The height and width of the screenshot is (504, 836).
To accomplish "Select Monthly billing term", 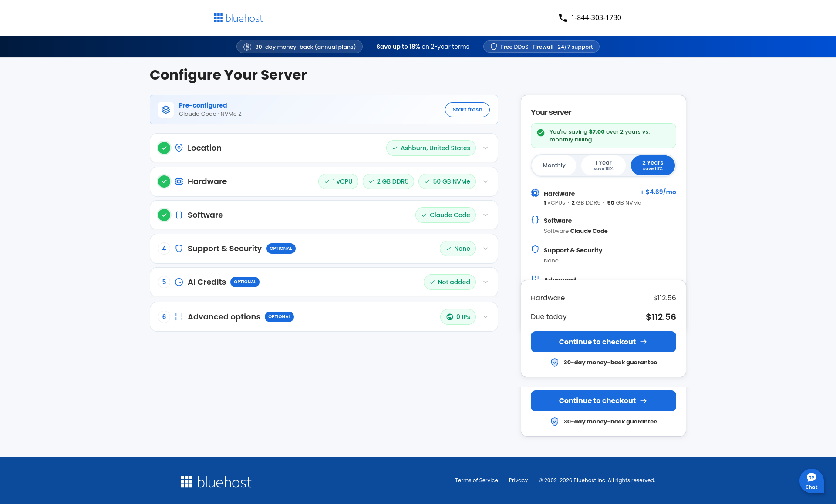I will [554, 165].
